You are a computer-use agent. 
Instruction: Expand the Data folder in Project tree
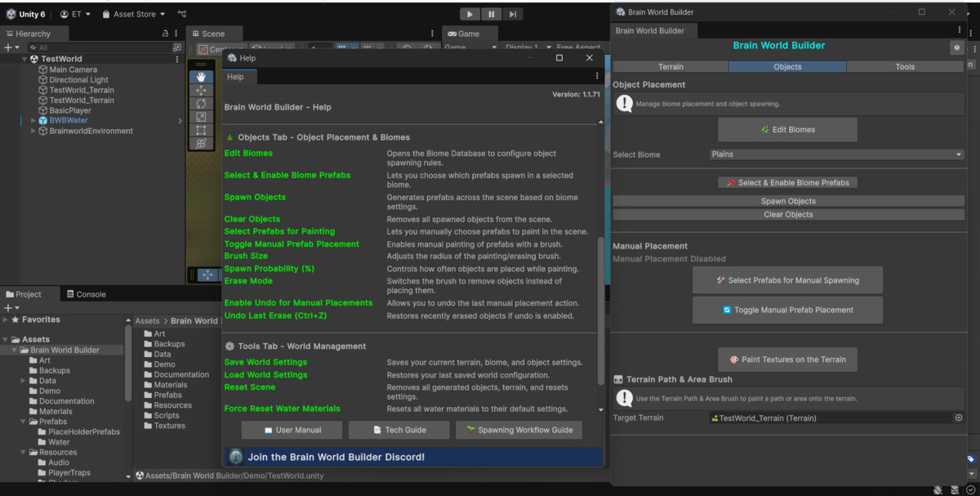(23, 381)
